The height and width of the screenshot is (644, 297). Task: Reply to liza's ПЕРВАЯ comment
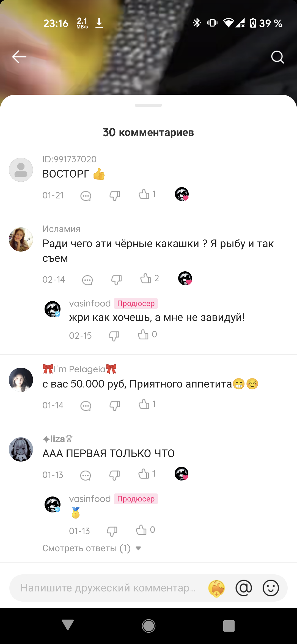tap(86, 475)
